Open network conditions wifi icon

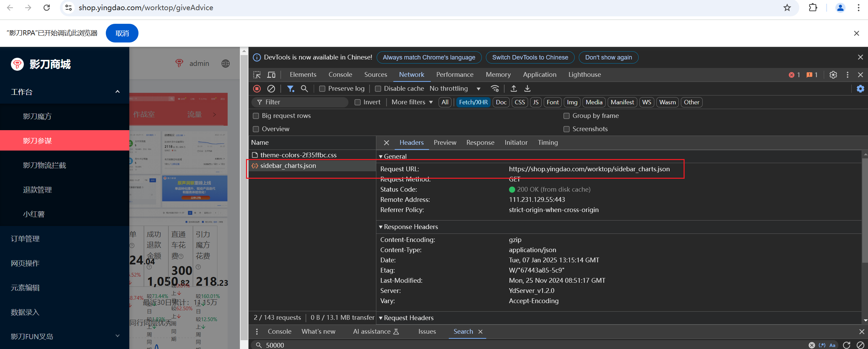[x=495, y=89]
